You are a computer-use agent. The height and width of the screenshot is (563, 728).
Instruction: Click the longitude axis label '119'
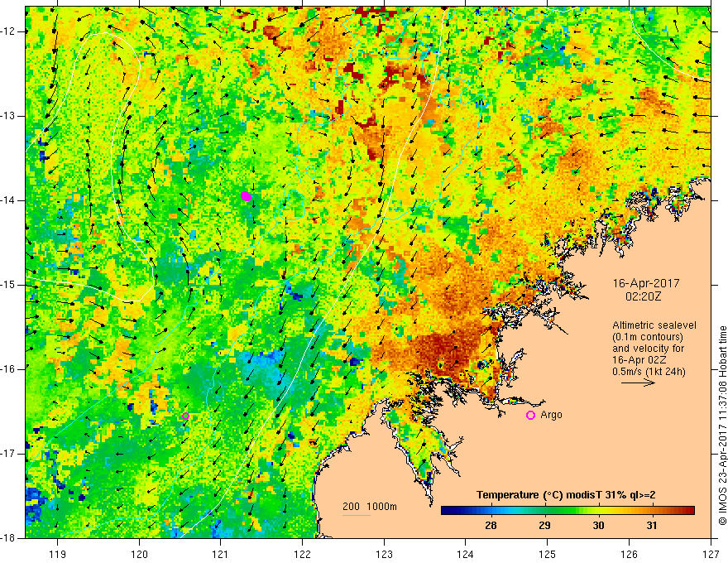click(57, 554)
